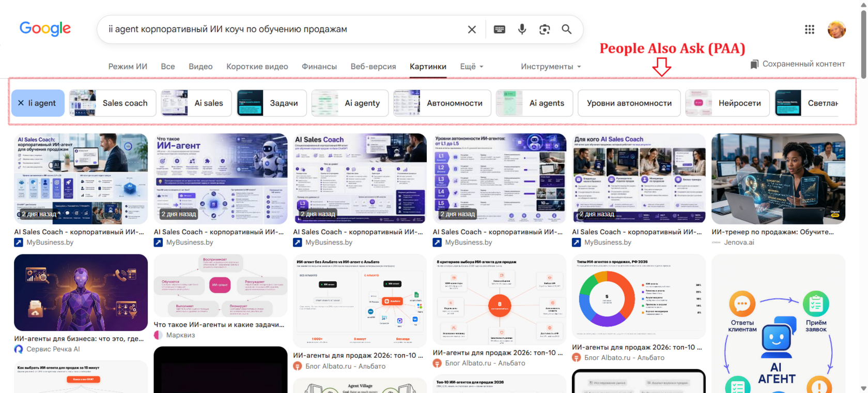The width and height of the screenshot is (868, 393).
Task: Click the Марквиз source link
Action: (x=180, y=335)
